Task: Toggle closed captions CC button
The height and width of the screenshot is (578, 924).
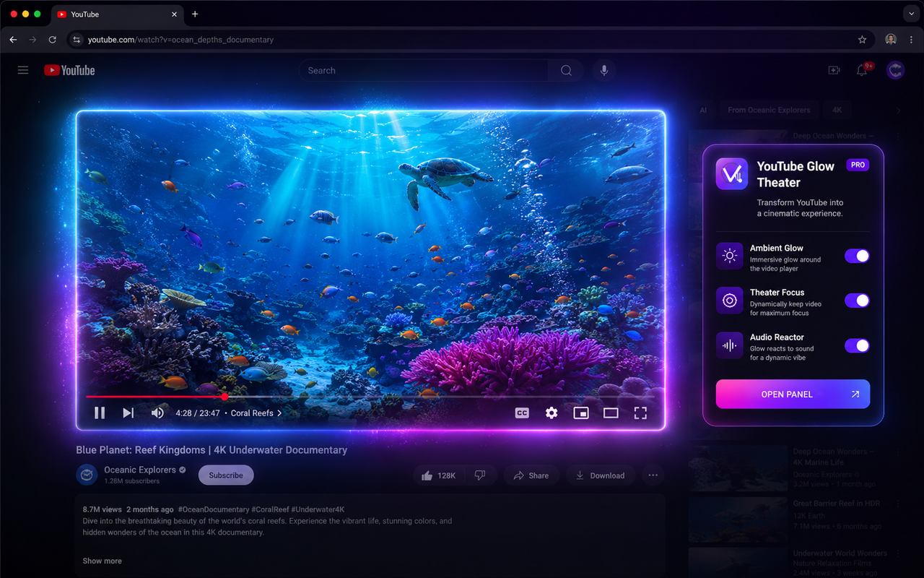Action: pyautogui.click(x=522, y=413)
